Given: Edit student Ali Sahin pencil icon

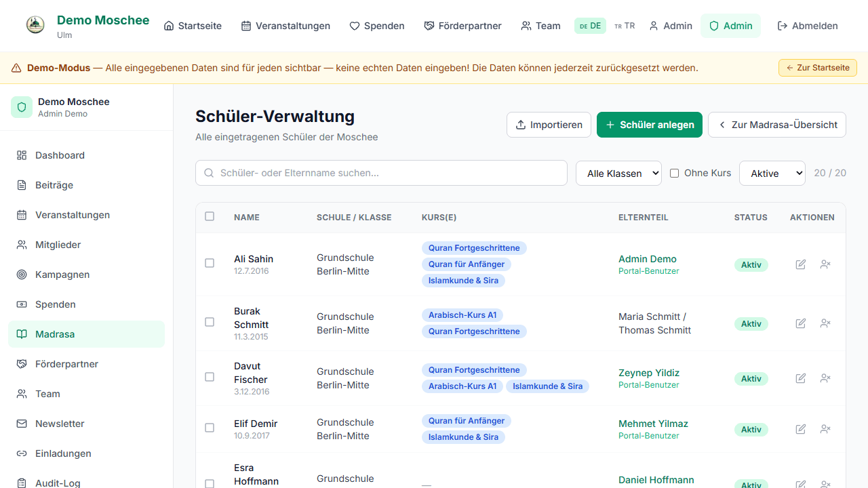Looking at the screenshot, I should pyautogui.click(x=801, y=264).
